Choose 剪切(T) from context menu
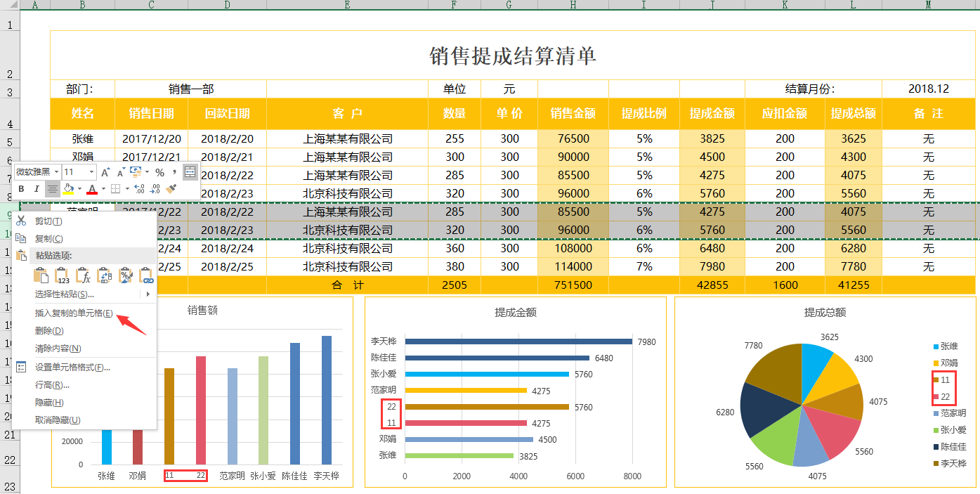Viewport: 980px width, 494px height. [x=84, y=221]
